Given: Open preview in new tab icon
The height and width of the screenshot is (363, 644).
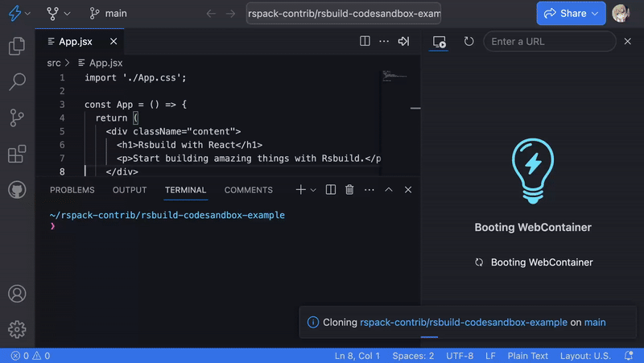Looking at the screenshot, I should tap(439, 42).
